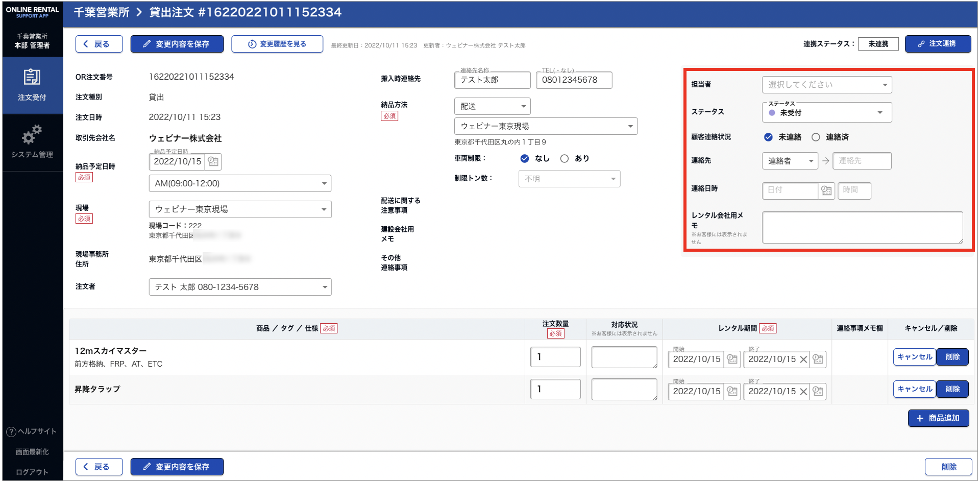Open calendar icon for 納品予定日時
This screenshot has height=482, width=980.
[213, 162]
